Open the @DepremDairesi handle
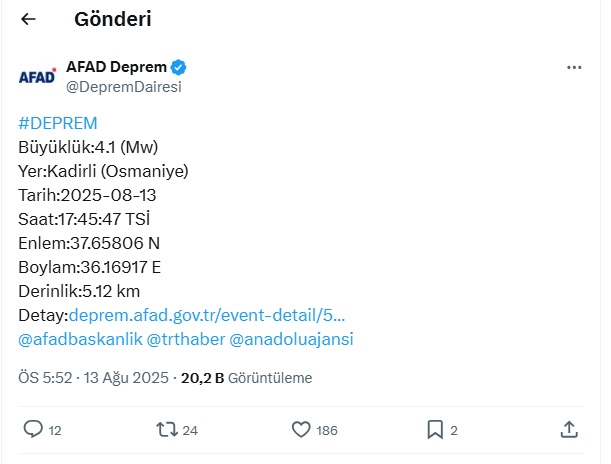The image size is (611, 464). (x=124, y=86)
